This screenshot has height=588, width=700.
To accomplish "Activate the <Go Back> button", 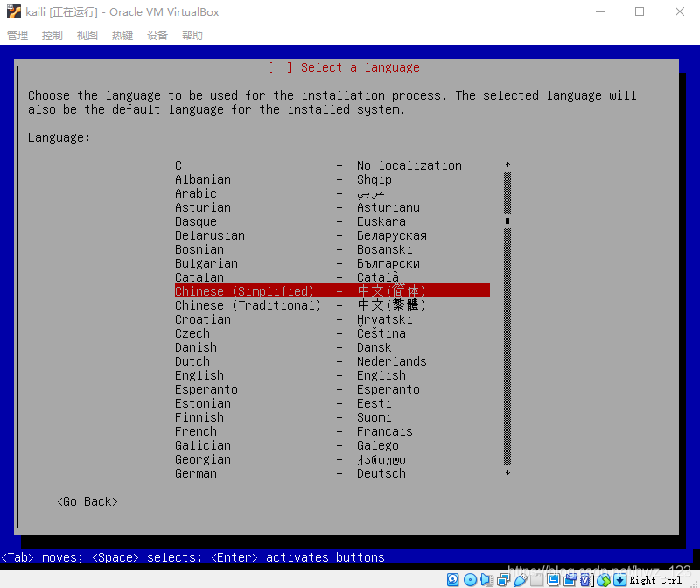I will coord(87,502).
